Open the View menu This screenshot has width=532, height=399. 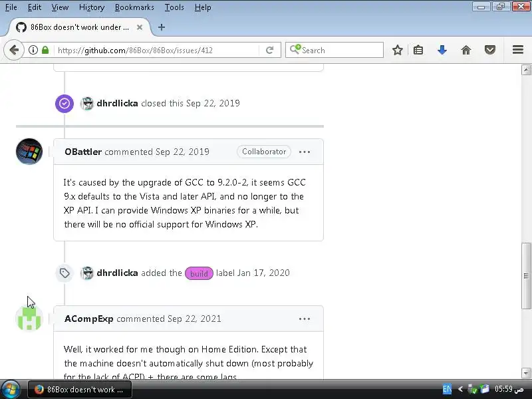60,7
